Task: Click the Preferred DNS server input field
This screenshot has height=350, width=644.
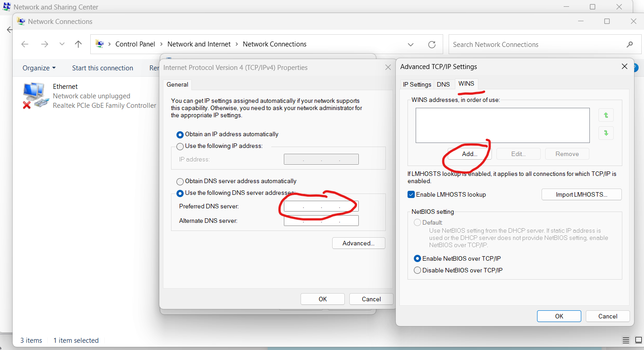Action: 321,206
